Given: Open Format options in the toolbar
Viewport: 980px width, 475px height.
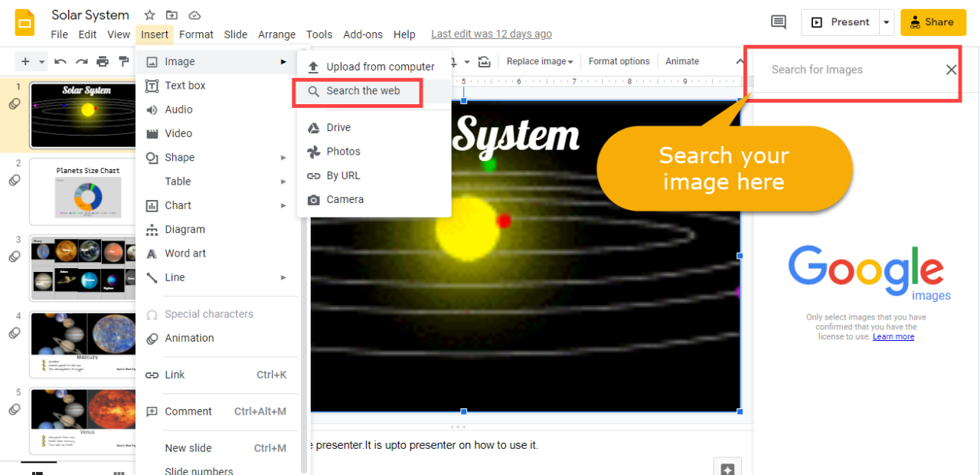Looking at the screenshot, I should click(619, 61).
